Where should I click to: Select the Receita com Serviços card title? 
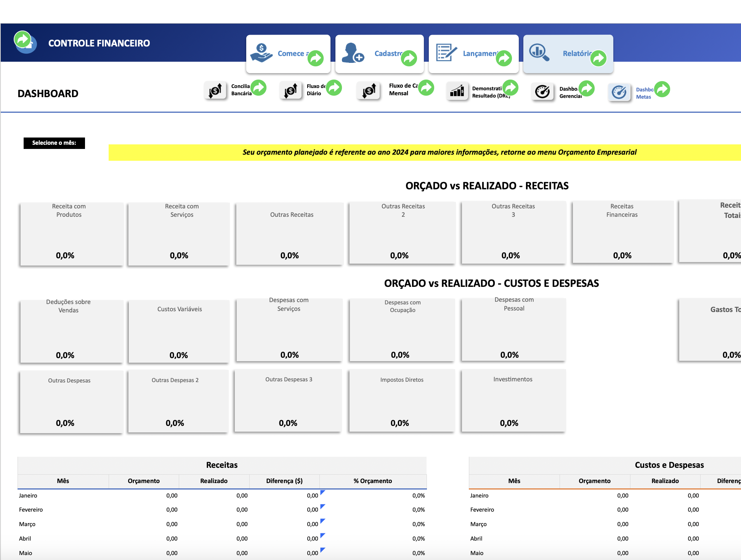(x=182, y=210)
